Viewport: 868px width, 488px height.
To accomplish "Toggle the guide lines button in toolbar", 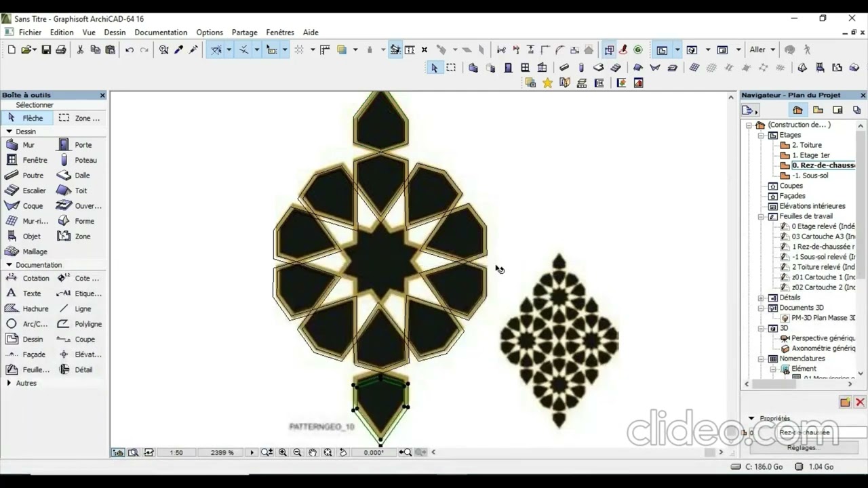I will pos(216,49).
